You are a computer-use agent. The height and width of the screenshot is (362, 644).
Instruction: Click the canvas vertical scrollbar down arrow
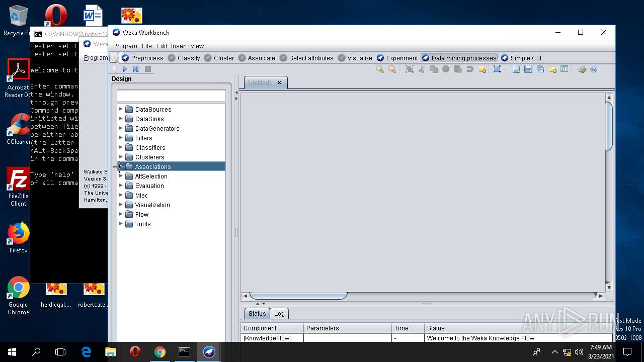click(609, 288)
